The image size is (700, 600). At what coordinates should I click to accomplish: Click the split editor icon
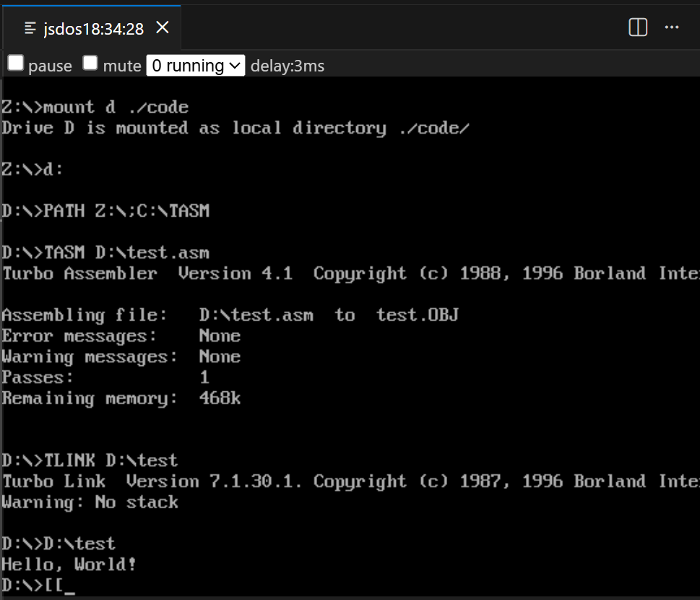pos(637,27)
